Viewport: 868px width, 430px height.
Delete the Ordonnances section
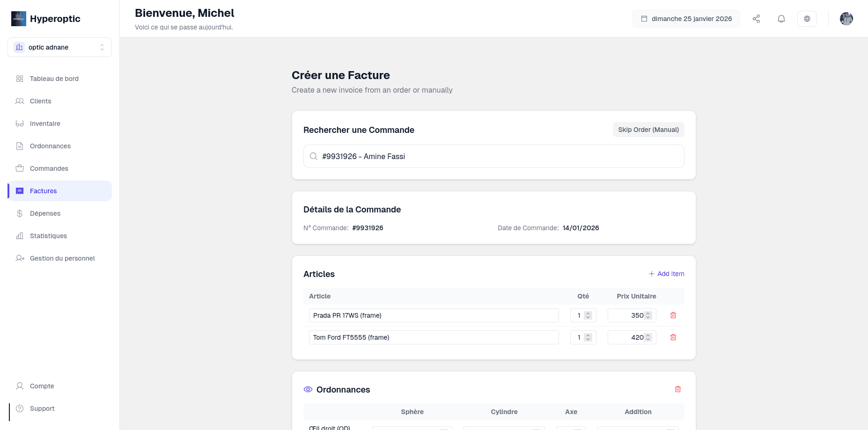pyautogui.click(x=677, y=389)
